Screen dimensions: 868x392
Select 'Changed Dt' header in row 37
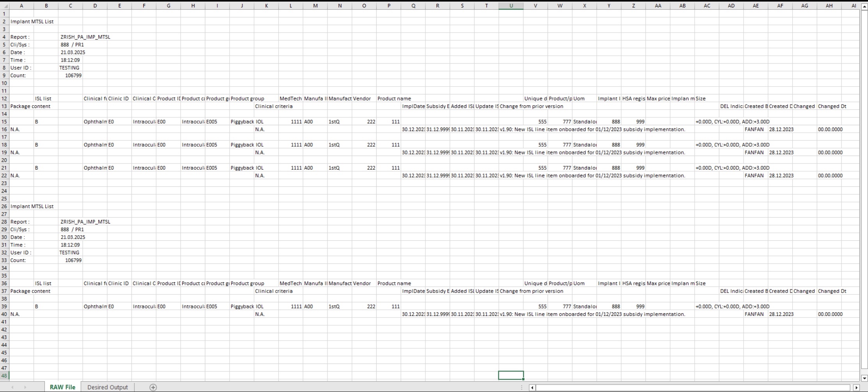click(x=832, y=291)
